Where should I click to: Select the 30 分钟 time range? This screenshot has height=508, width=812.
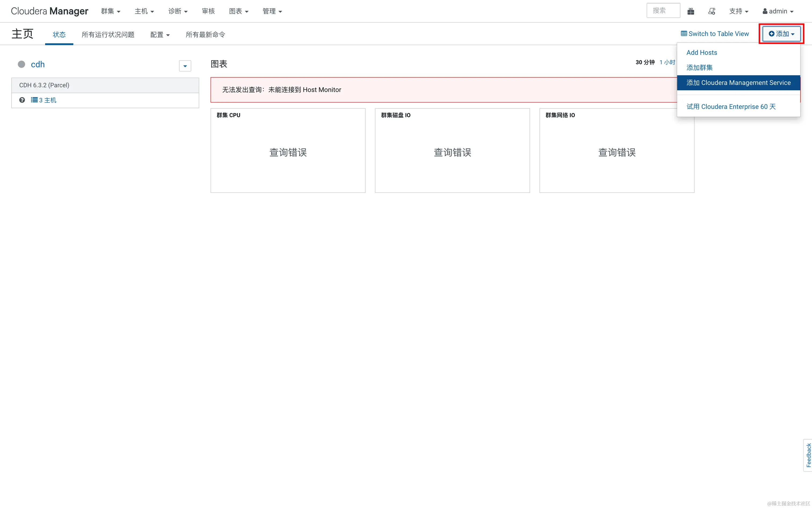645,62
